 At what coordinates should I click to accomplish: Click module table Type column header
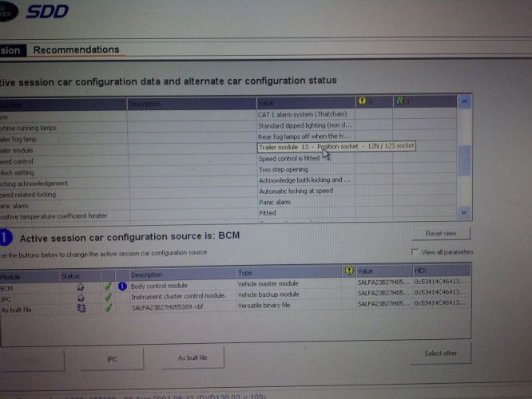[x=289, y=273]
